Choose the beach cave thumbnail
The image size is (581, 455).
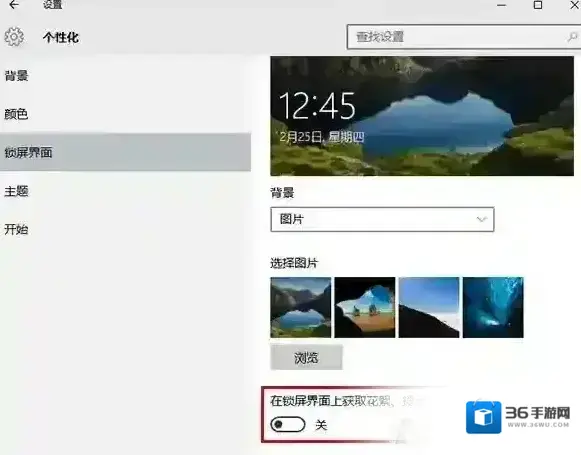pos(365,307)
